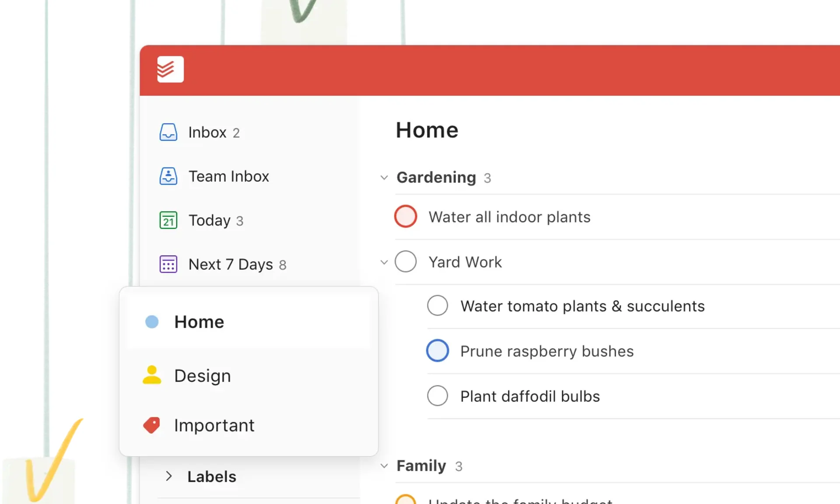840x504 pixels.
Task: Check off Plant daffodil bulbs
Action: click(437, 396)
